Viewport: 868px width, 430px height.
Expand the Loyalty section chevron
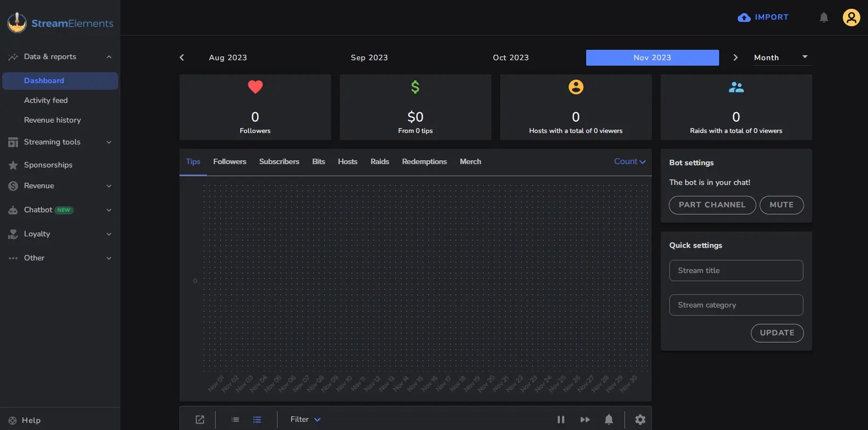(109, 234)
